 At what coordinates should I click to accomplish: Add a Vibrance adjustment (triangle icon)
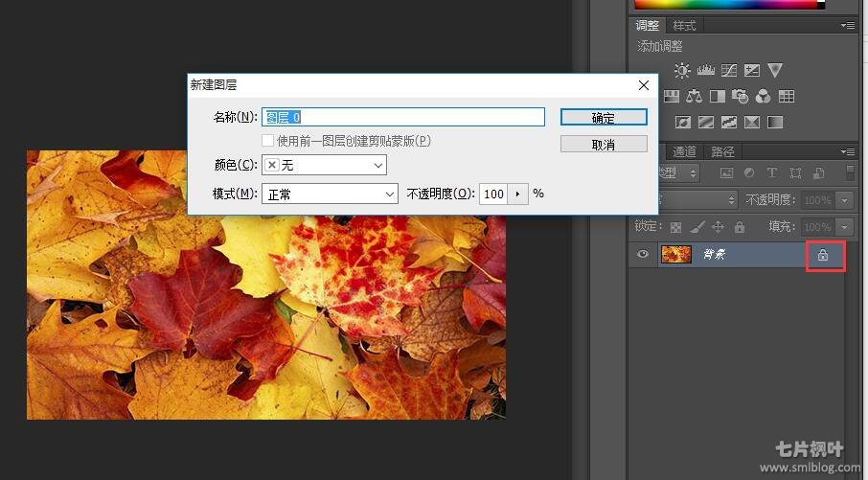[775, 70]
